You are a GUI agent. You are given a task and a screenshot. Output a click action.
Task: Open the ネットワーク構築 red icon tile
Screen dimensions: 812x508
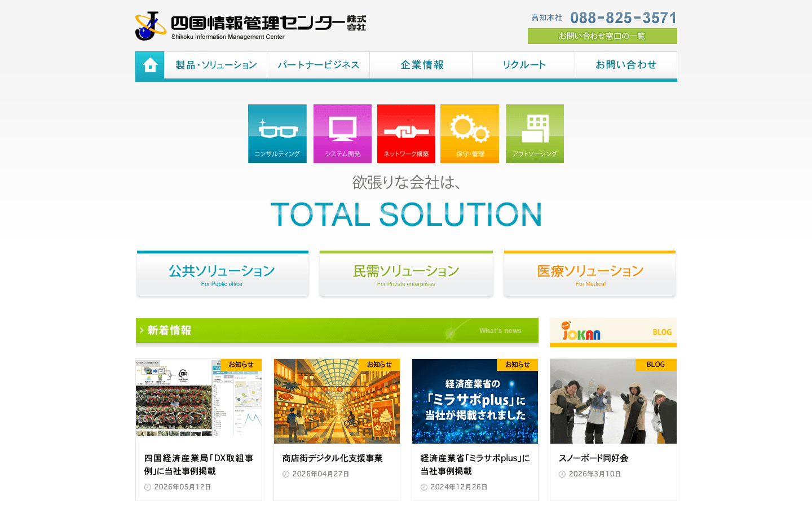[406, 134]
